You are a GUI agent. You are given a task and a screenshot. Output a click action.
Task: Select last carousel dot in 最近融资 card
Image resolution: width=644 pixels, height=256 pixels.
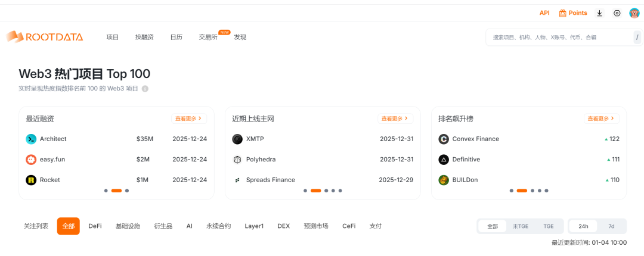[x=127, y=191]
